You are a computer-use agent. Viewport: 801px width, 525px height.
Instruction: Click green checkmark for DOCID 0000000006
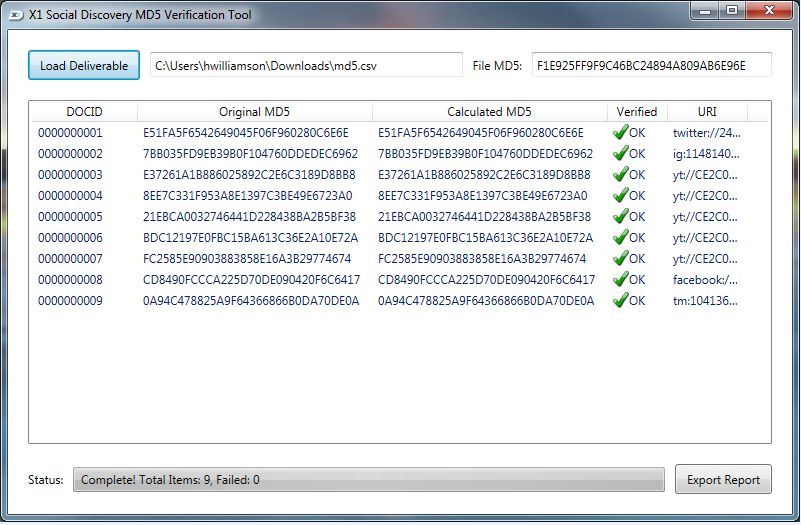point(620,238)
